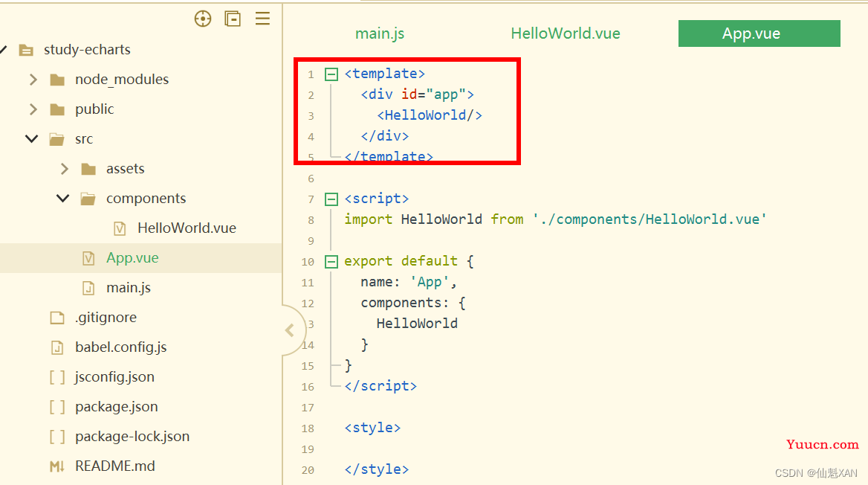Collapse the study-echarts root chevron
Screen dimensions: 868x485
pos(3,49)
